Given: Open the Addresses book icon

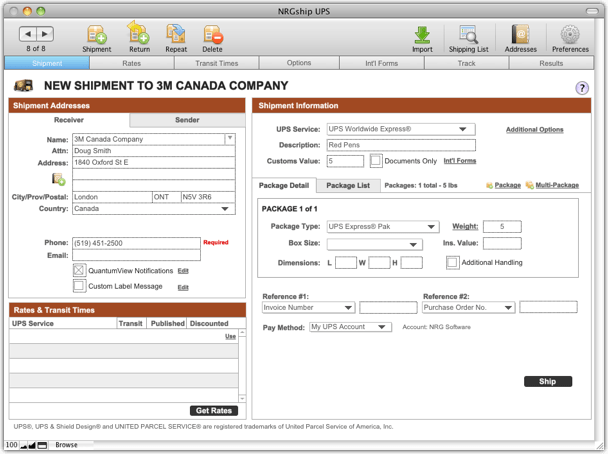Looking at the screenshot, I should pyautogui.click(x=520, y=38).
